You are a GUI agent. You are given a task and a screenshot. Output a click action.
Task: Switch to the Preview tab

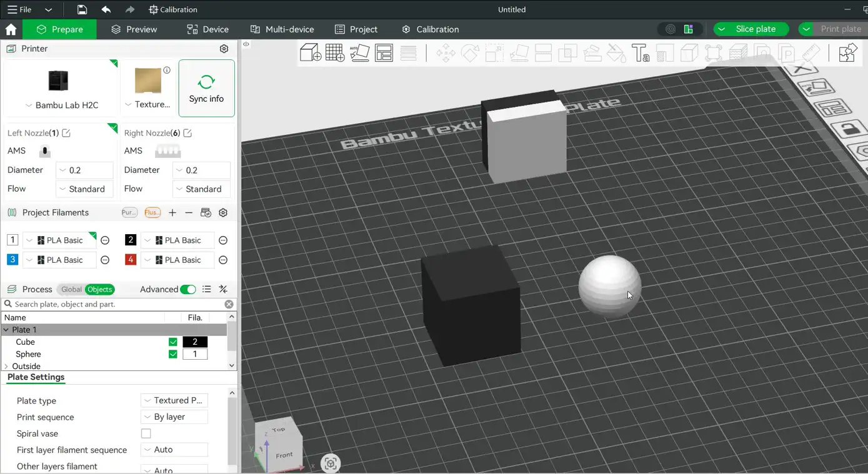click(x=134, y=29)
